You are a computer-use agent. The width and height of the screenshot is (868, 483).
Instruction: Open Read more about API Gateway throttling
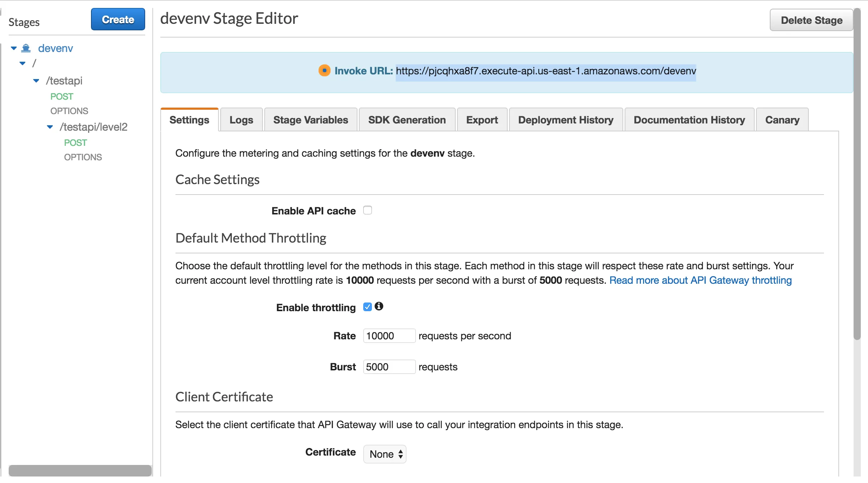[700, 280]
